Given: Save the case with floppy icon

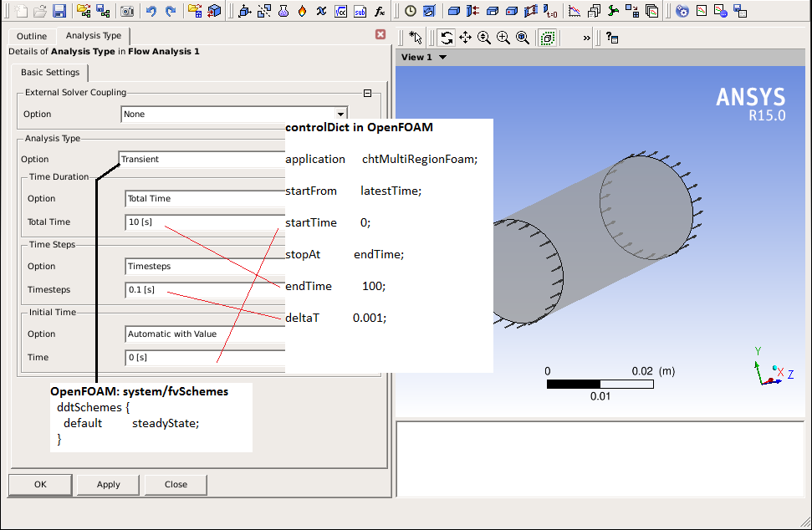Looking at the screenshot, I should pyautogui.click(x=59, y=10).
